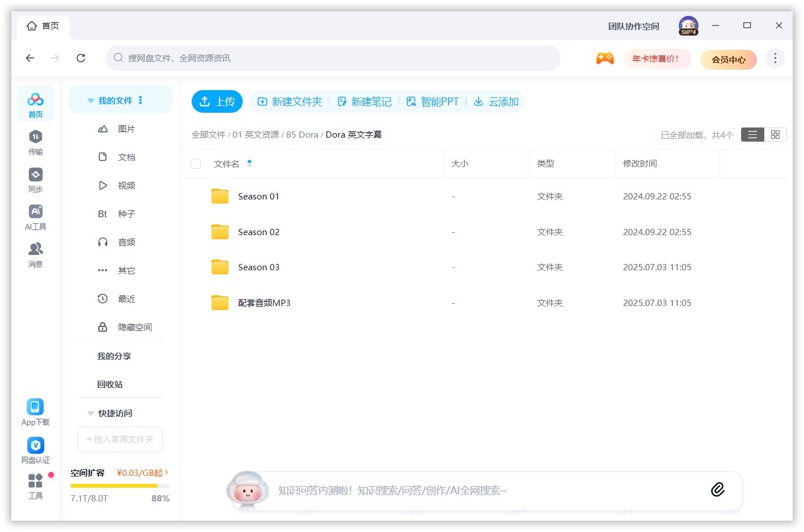The height and width of the screenshot is (532, 804).
Task: Open the Season 02 folder
Action: tap(259, 232)
